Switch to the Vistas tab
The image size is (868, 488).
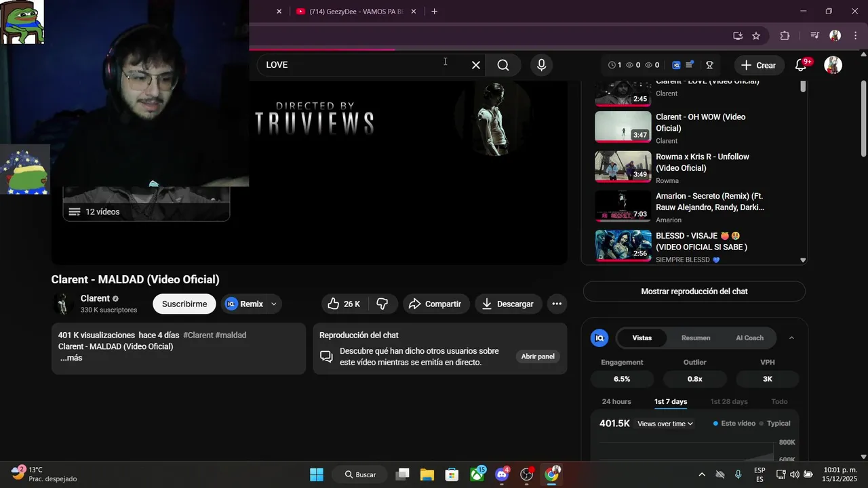tap(642, 338)
